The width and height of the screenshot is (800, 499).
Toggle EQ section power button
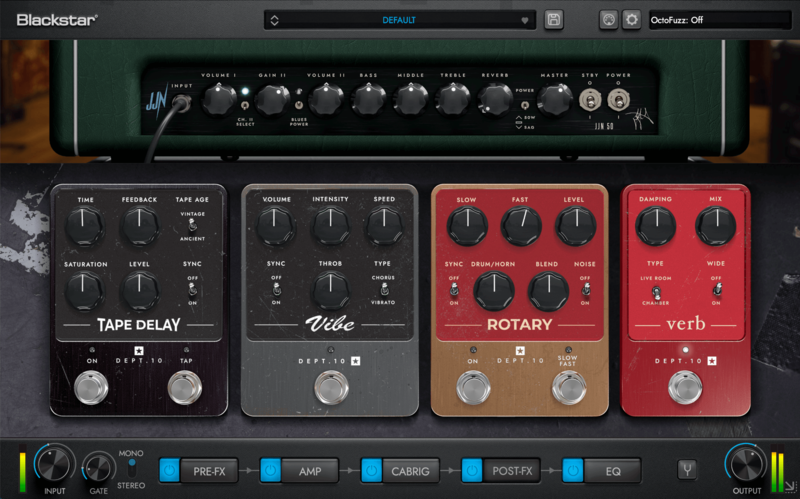pyautogui.click(x=573, y=470)
